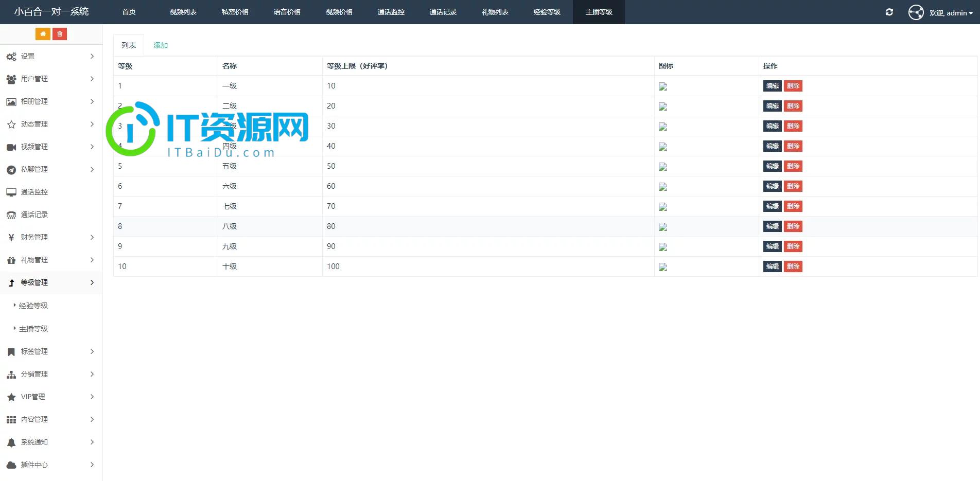Click the grid icon beside 内容管理

[11, 420]
